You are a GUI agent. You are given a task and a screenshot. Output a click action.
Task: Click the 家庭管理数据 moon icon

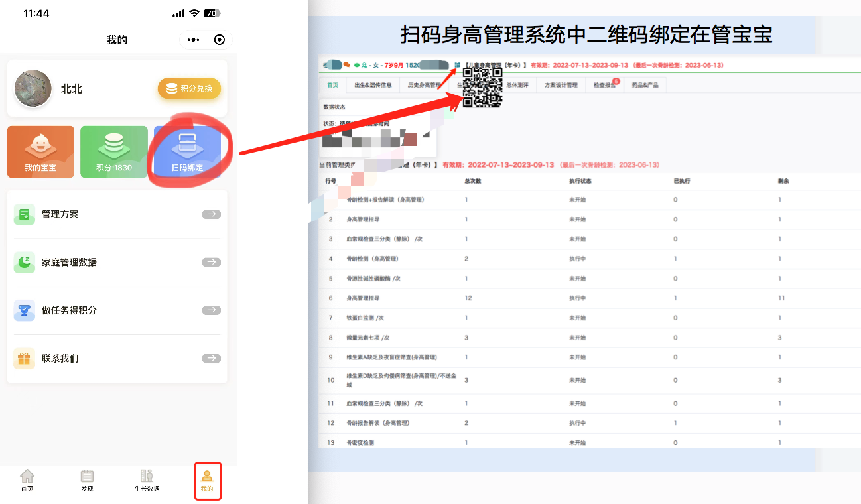tap(25, 262)
